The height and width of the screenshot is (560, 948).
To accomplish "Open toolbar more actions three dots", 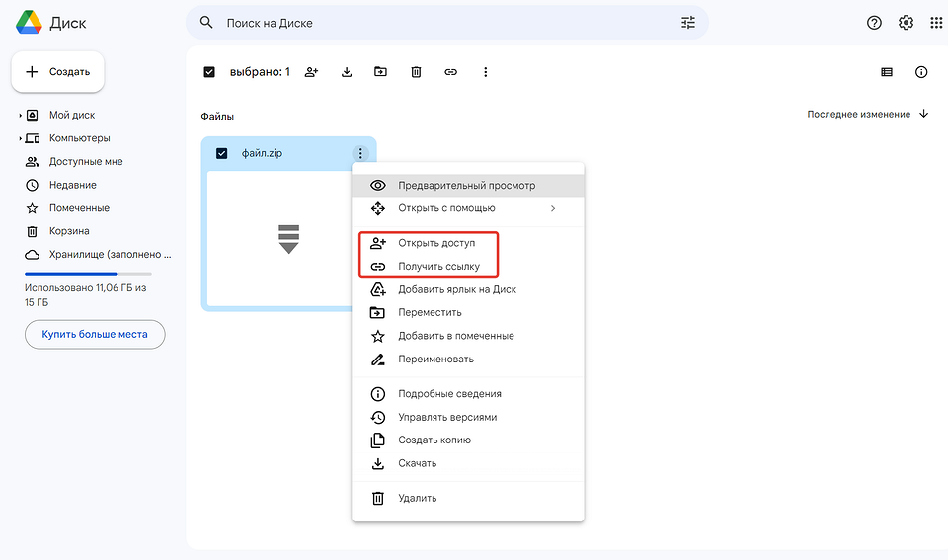I will click(x=485, y=72).
